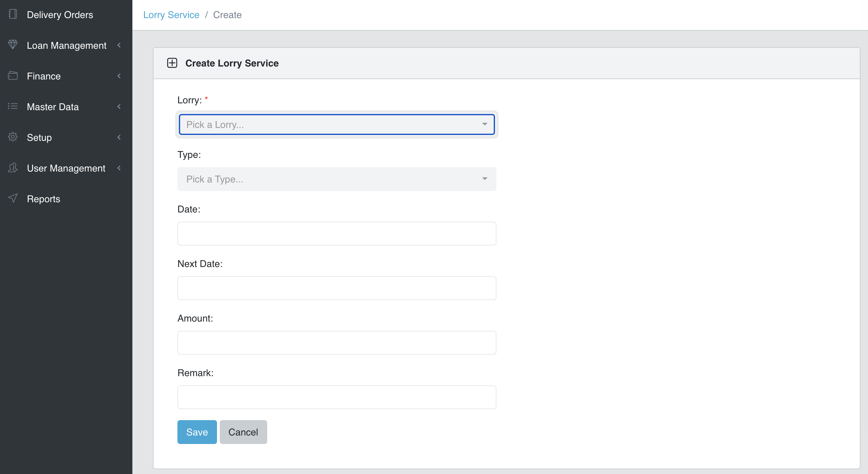Click the Finance wallet icon
Viewport: 868px width, 474px height.
pos(13,75)
